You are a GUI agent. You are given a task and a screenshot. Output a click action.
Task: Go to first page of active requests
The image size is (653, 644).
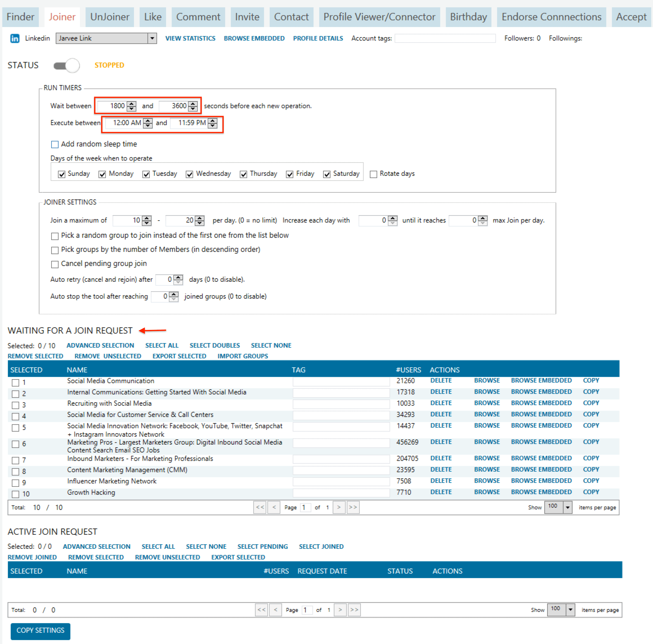[x=261, y=610]
